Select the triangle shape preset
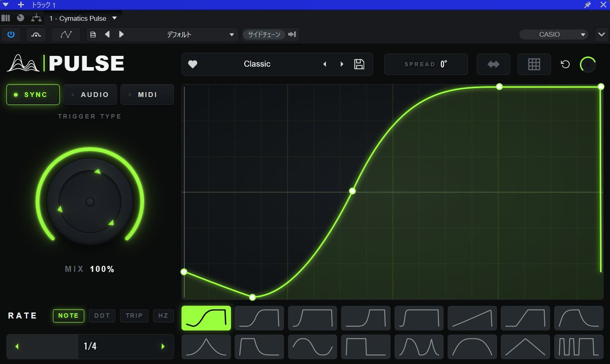Screen dimensions: 610x364 [526, 347]
